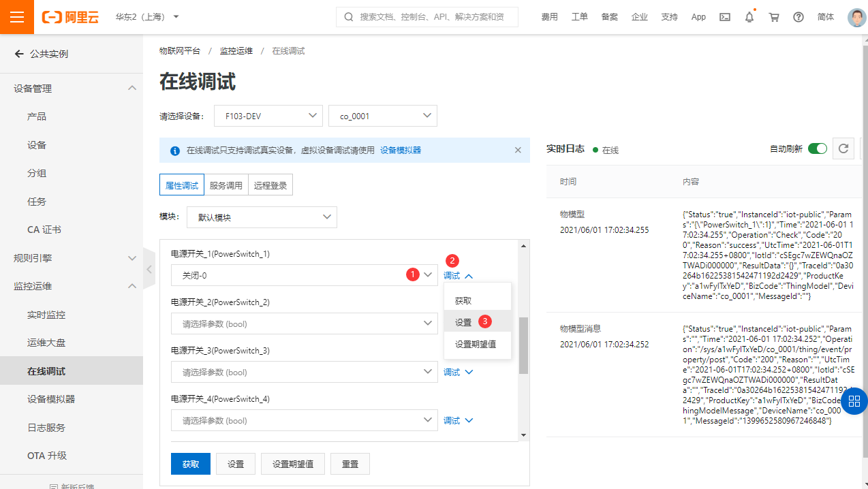Select 设置期望值 from the debug menu
The image size is (868, 489).
coord(477,346)
